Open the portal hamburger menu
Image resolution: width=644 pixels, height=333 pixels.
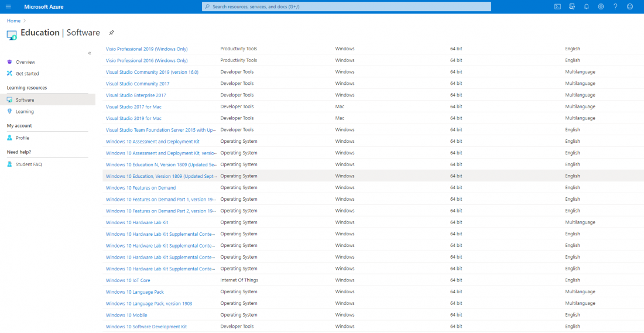(9, 6)
